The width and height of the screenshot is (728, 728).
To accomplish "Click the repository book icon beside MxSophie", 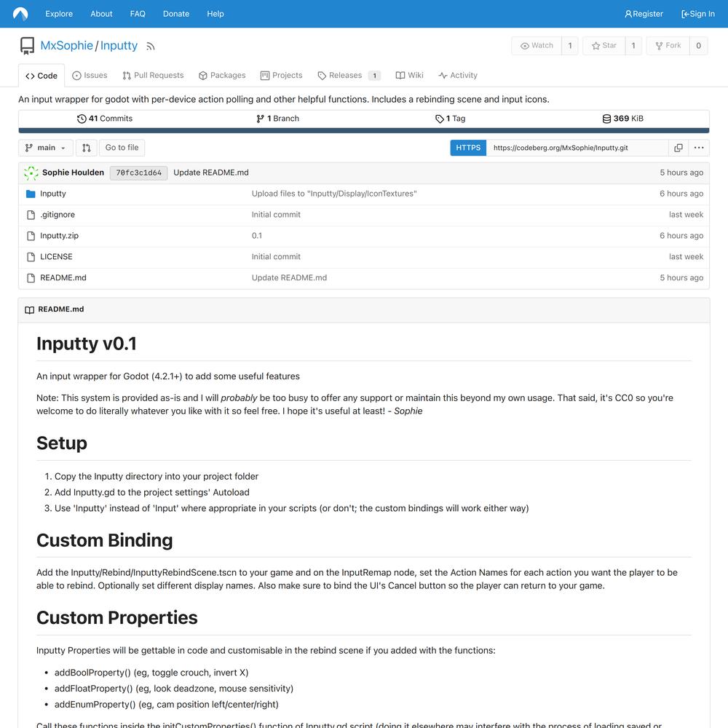I will [27, 46].
